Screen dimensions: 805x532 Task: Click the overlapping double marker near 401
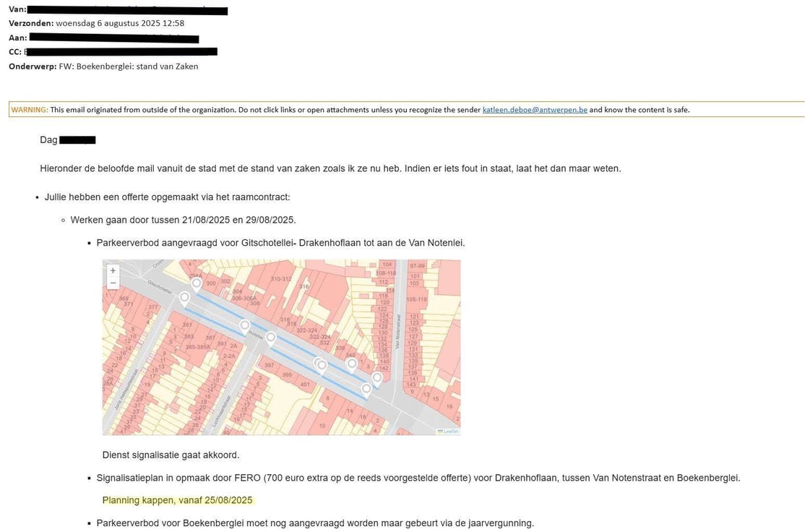click(320, 366)
